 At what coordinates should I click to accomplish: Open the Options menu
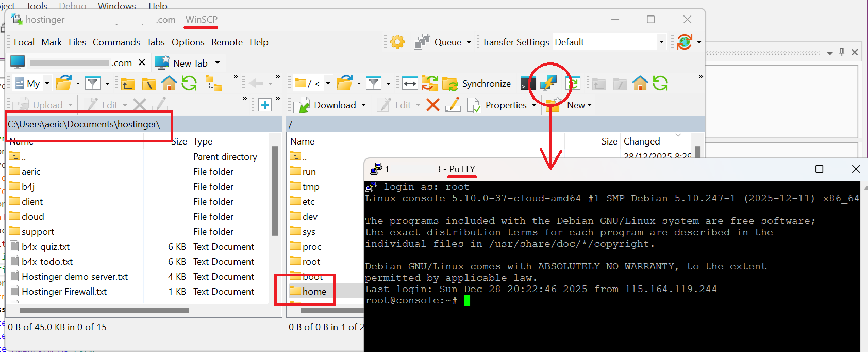[x=188, y=42]
